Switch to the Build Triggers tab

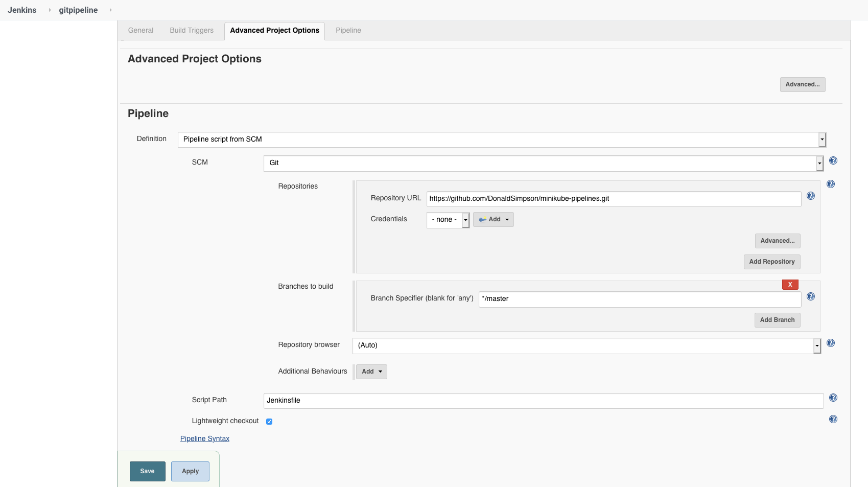(192, 31)
